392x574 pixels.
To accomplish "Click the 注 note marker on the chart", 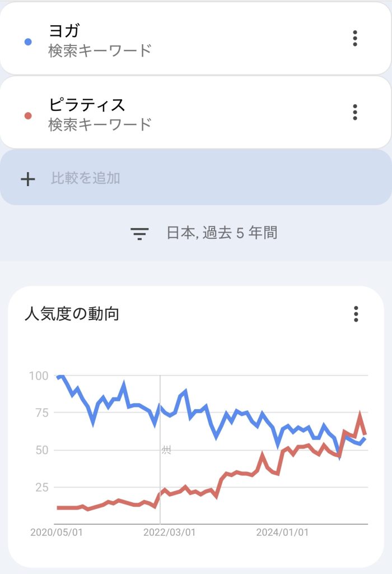I will point(166,450).
